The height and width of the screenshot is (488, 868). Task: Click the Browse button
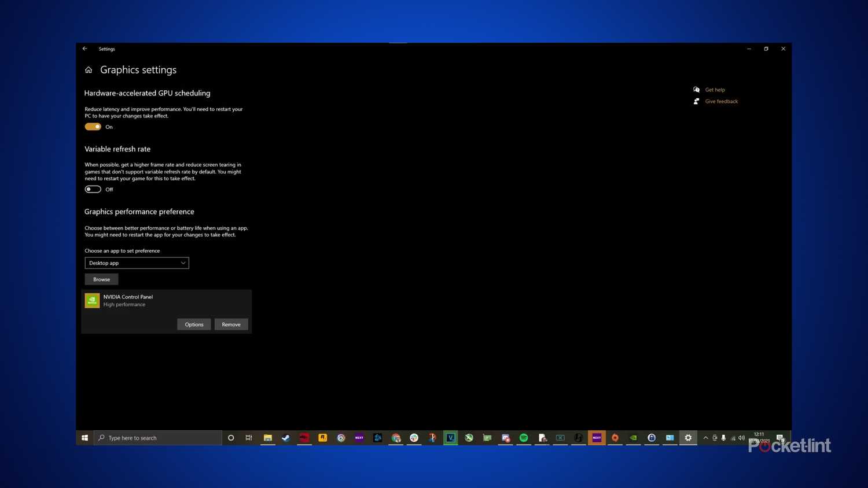pos(101,279)
